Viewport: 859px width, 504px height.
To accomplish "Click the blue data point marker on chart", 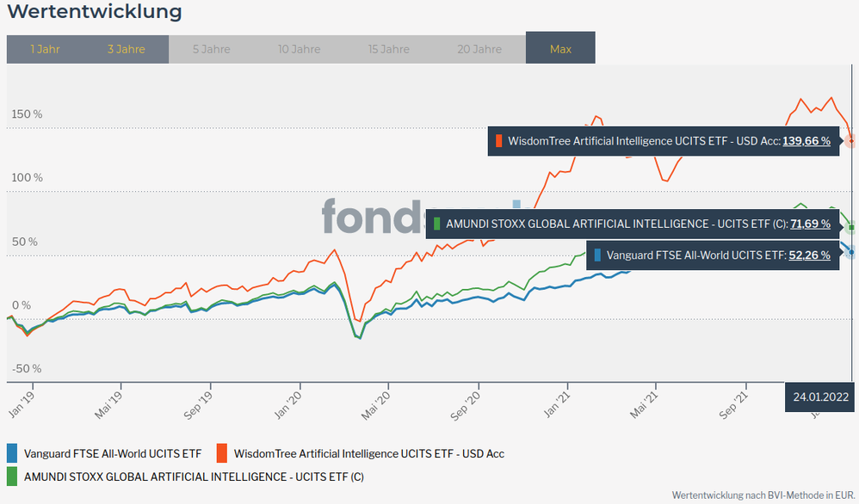I will tap(850, 252).
